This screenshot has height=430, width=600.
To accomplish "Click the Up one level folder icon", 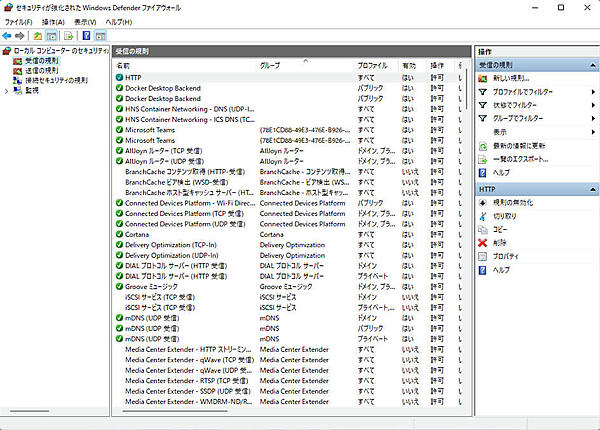I will pyautogui.click(x=37, y=35).
